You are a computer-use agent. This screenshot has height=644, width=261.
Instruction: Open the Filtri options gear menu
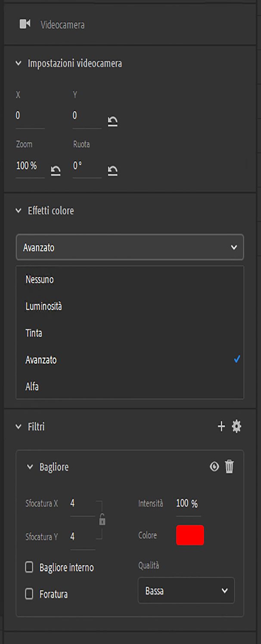[x=236, y=427]
